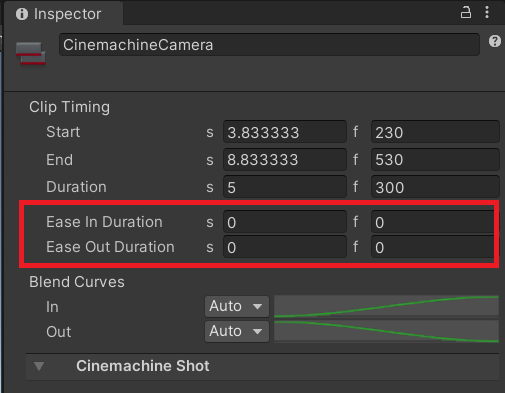Click the Inspector info icon

point(22,14)
